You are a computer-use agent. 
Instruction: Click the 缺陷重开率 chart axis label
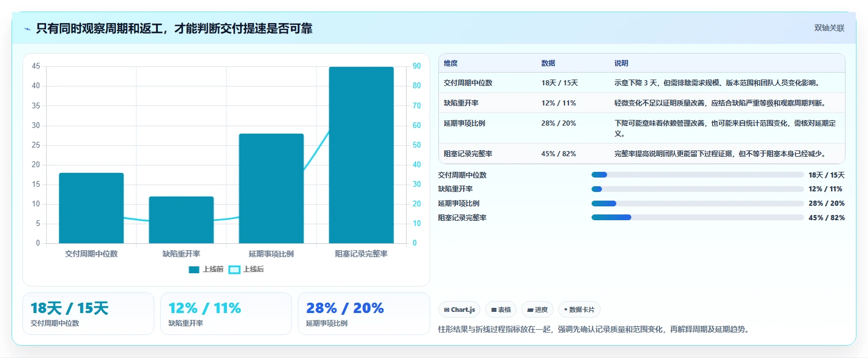(181, 254)
